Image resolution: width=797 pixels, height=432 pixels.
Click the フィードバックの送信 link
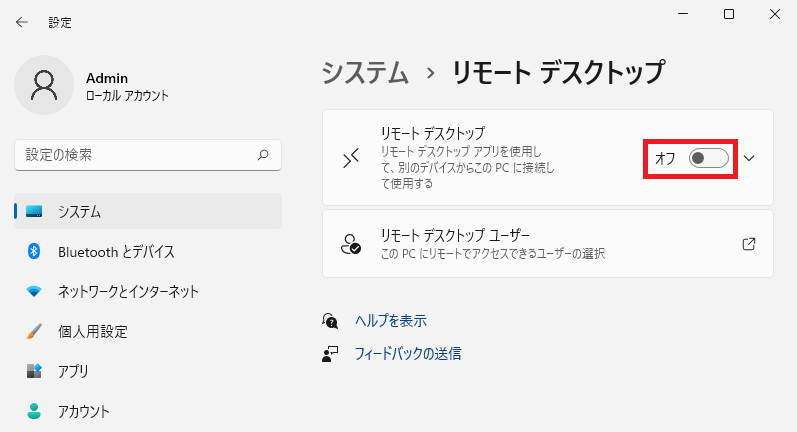coord(408,353)
